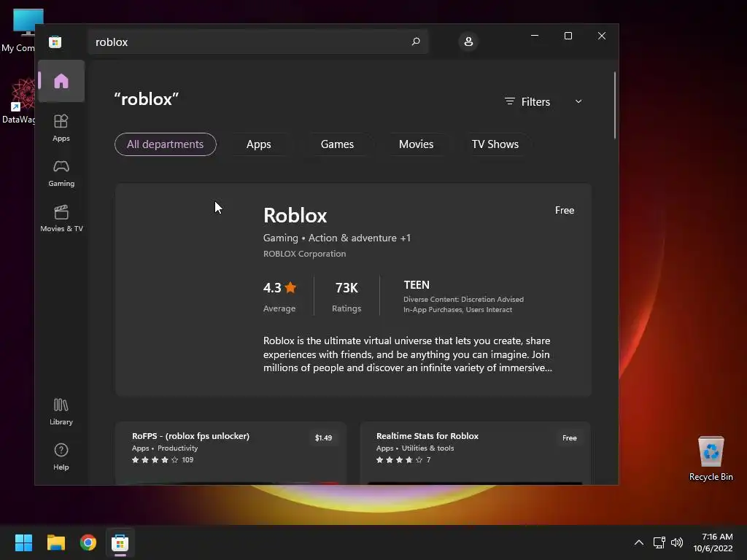Open the Library in the sidebar
The height and width of the screenshot is (560, 747).
pyautogui.click(x=61, y=412)
